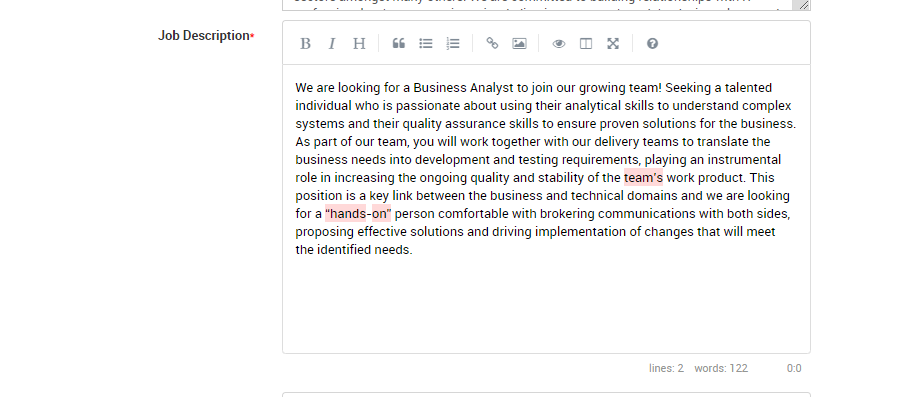
Task: Create a link with the chain icon
Action: (492, 44)
